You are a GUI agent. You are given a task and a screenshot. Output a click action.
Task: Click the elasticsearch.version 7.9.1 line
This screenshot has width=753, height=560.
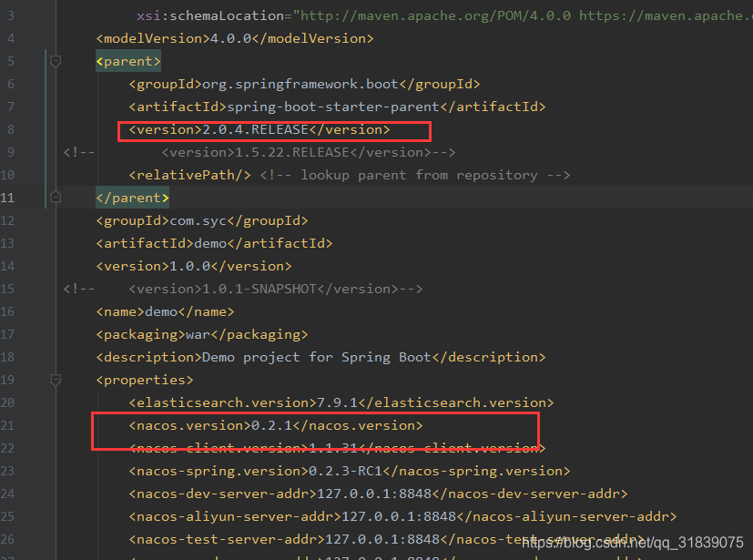point(341,402)
